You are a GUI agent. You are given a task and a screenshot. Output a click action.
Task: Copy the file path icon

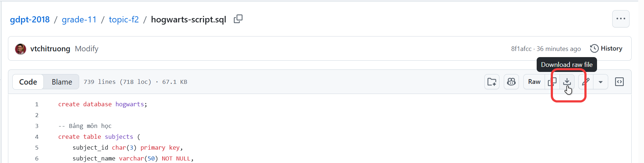pyautogui.click(x=238, y=19)
